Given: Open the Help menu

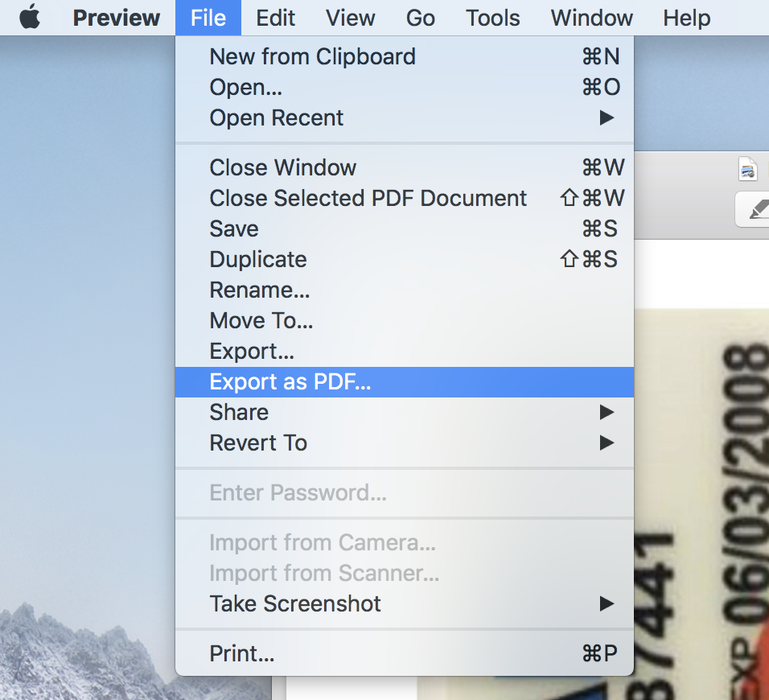Looking at the screenshot, I should [687, 18].
